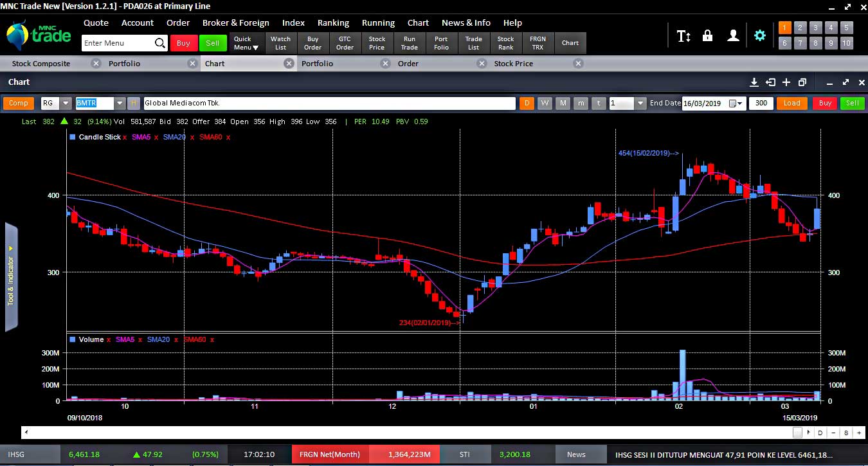Image resolution: width=868 pixels, height=466 pixels.
Task: Click the MNC Trade logo
Action: 39,35
